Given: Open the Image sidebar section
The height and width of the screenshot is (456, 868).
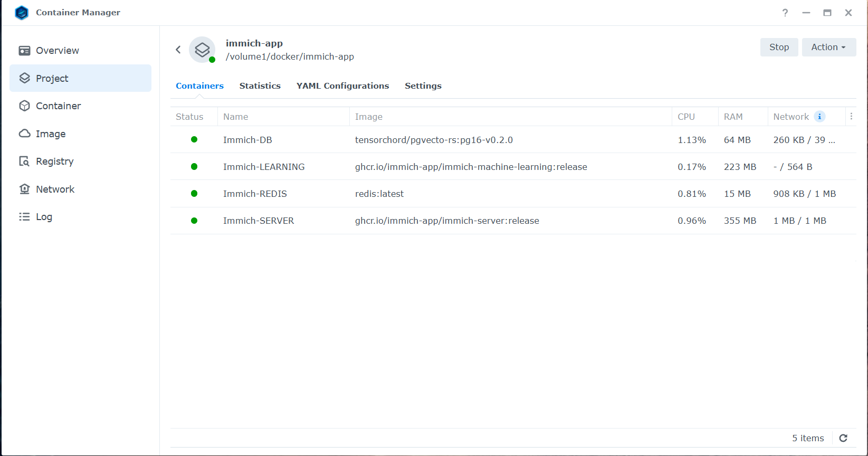Looking at the screenshot, I should pos(80,134).
